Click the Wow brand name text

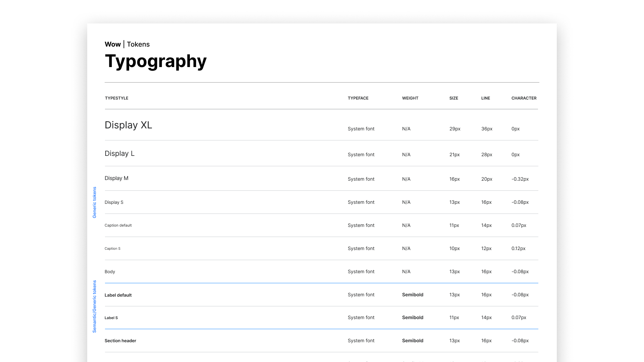pyautogui.click(x=112, y=44)
